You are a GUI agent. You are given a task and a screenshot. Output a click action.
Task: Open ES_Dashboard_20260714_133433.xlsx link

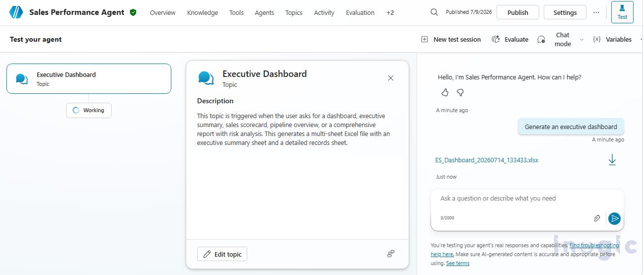pos(487,160)
